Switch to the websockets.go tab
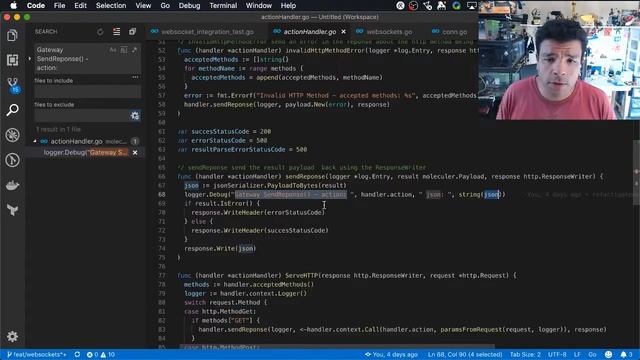The width and height of the screenshot is (640, 360). click(389, 31)
